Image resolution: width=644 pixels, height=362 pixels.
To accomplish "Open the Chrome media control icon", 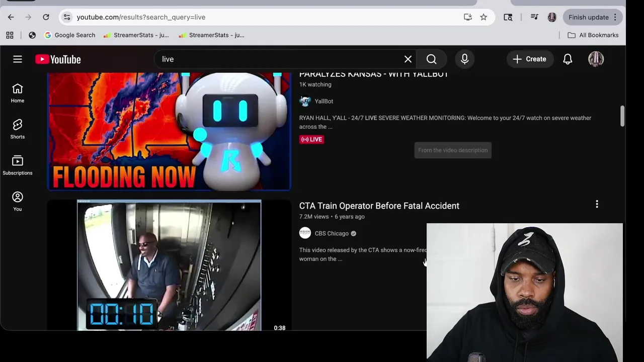I will (534, 17).
